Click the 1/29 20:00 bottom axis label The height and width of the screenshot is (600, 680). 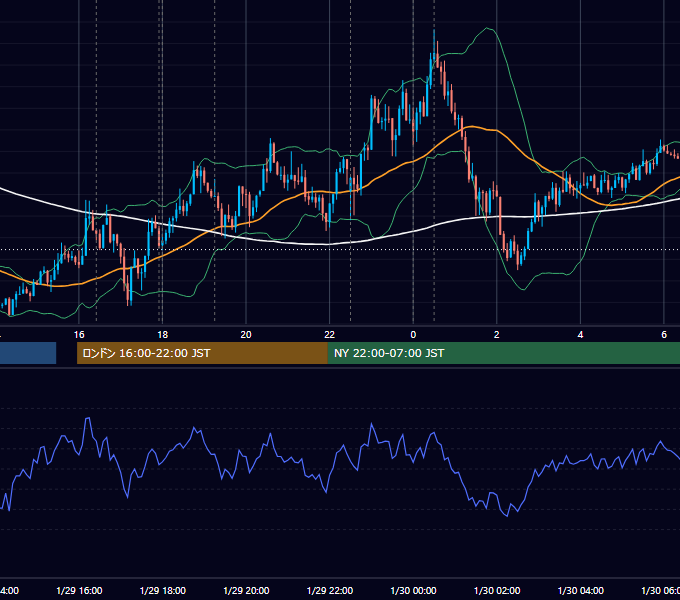click(x=246, y=590)
